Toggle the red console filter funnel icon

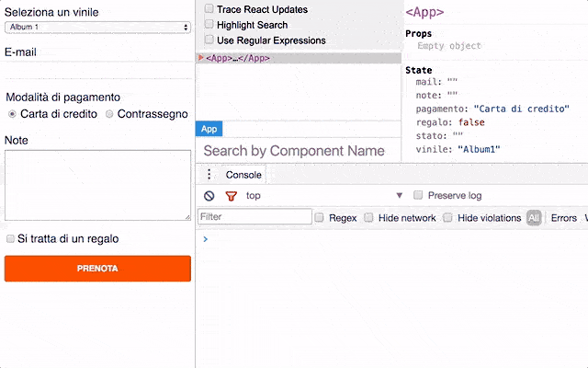(231, 196)
